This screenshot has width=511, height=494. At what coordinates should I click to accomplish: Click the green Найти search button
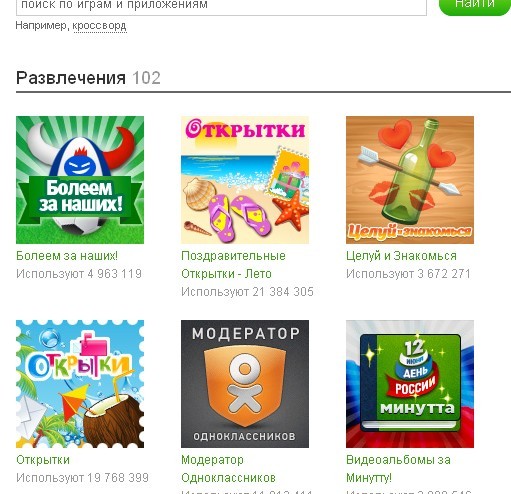(475, 5)
